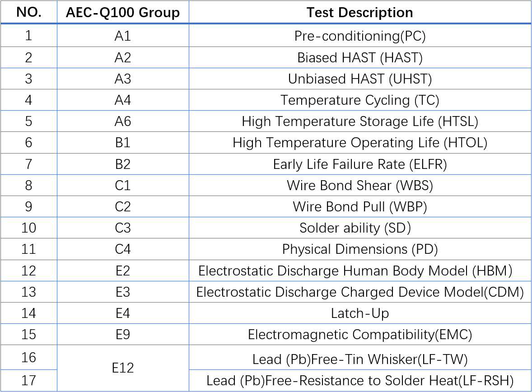Click Lead (Pb)Free-Tin Whisker(LF-TW) cell

tap(360, 359)
